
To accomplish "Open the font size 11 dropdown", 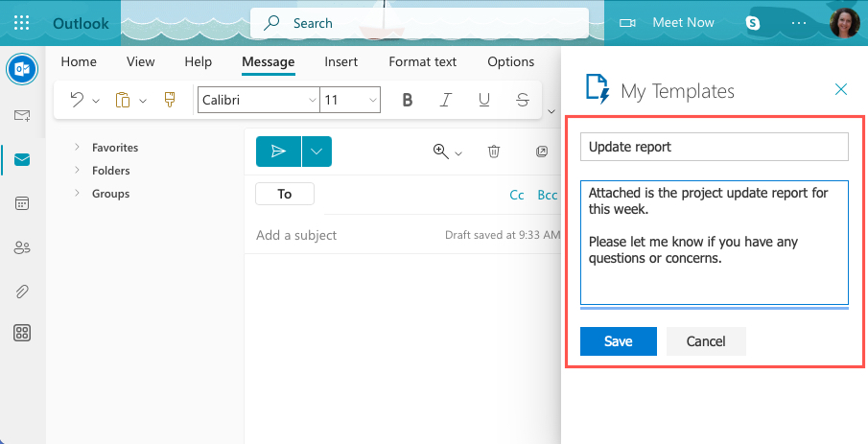I will coord(351,100).
